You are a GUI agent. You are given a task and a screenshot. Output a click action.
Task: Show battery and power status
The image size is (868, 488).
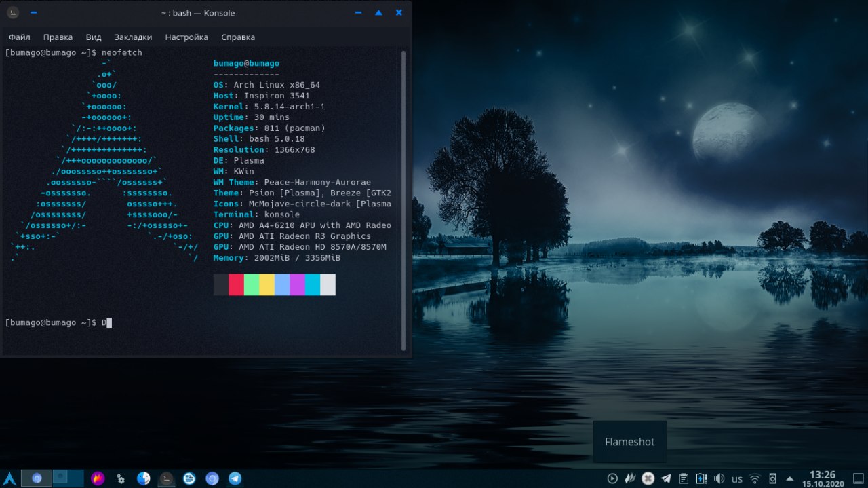701,478
